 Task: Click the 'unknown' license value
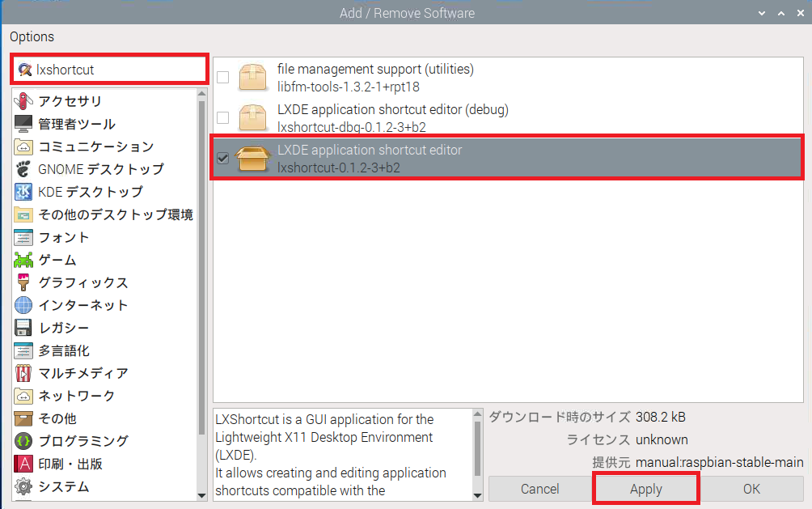662,439
